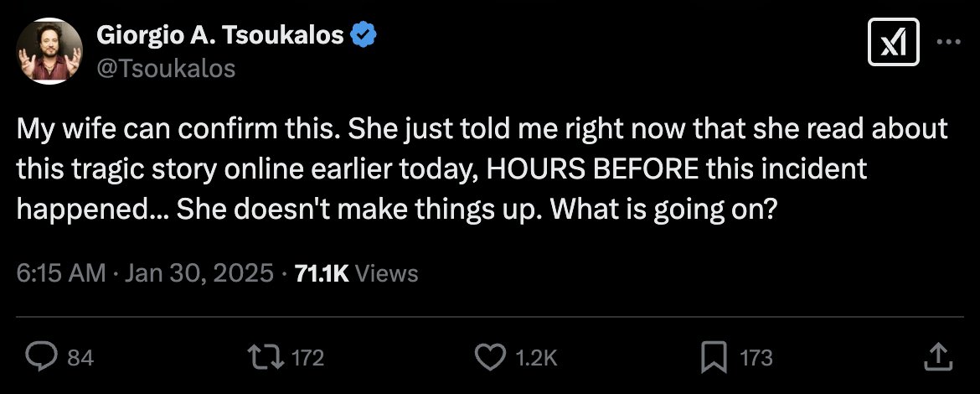This screenshot has height=394, width=980.
Task: Open the Grok explain-this-post icon
Action: pos(895,43)
